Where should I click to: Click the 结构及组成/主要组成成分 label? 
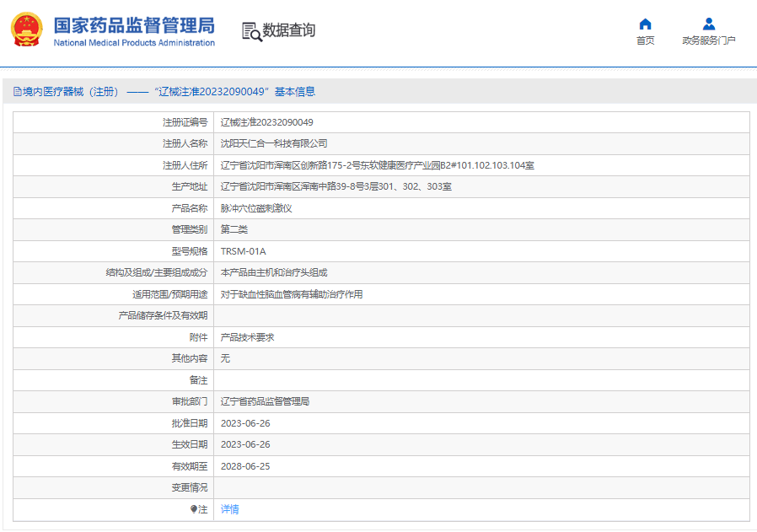click(157, 273)
